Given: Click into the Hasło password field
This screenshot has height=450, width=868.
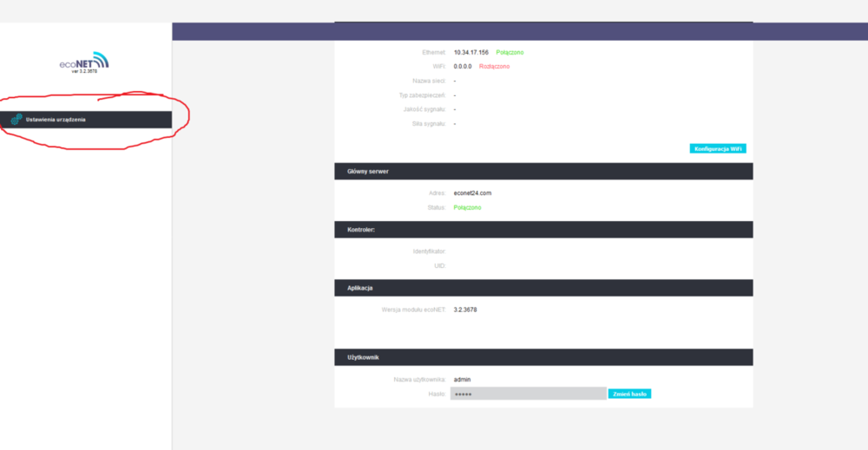Looking at the screenshot, I should pyautogui.click(x=528, y=394).
